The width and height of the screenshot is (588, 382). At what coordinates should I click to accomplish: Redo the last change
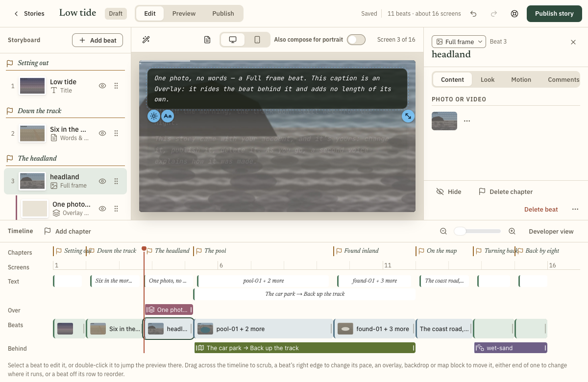(x=494, y=14)
